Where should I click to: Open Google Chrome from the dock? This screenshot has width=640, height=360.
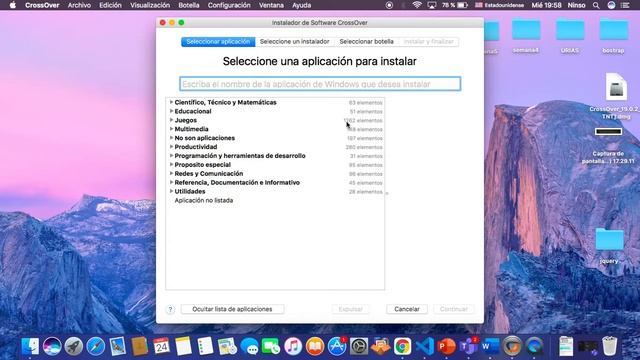point(402,347)
